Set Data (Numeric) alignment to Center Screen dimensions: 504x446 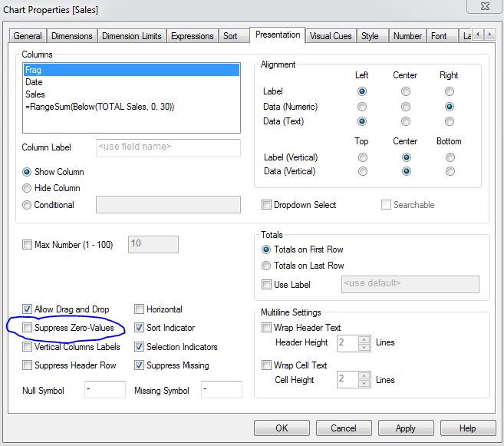(406, 107)
